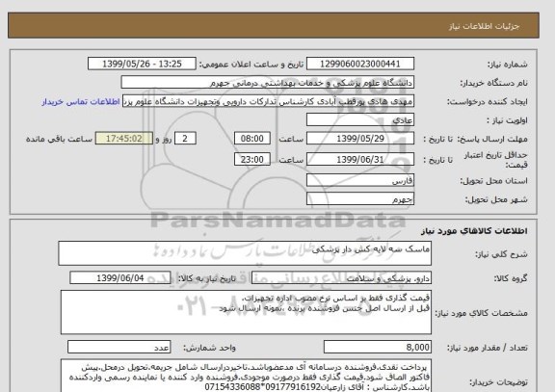Image resolution: width=555 pixels, height=392 pixels.
Task: Click the label استان محل تحویل
Action: (493, 181)
